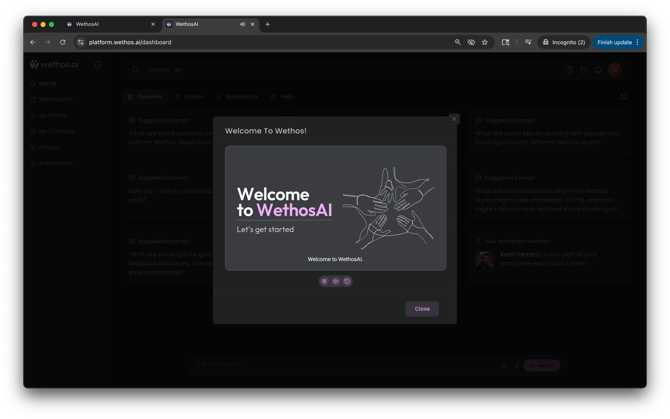Open the side panel search icon
670x419 pixels.
coord(505,42)
